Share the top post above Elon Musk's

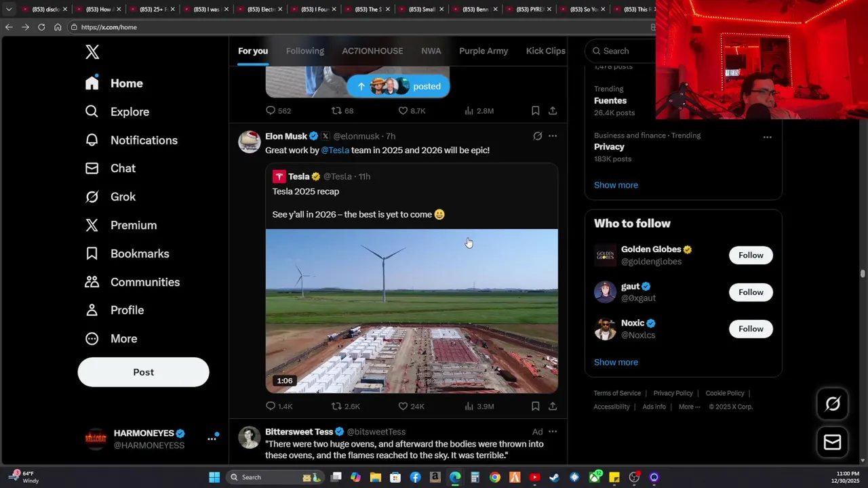click(x=553, y=110)
